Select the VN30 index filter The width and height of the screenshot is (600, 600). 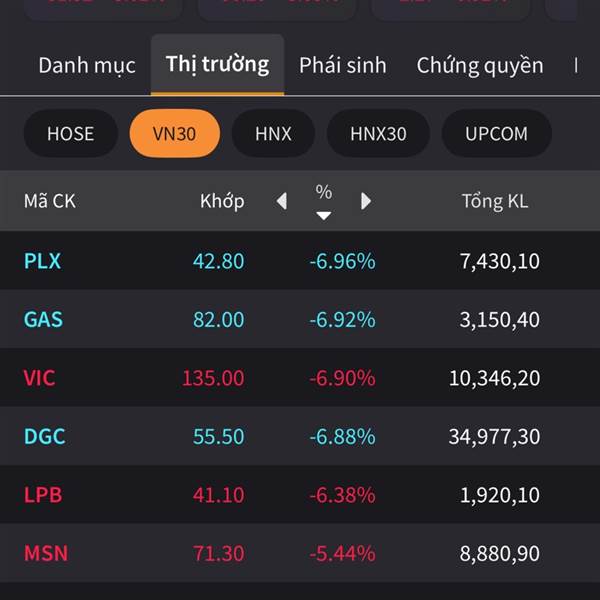point(175,134)
